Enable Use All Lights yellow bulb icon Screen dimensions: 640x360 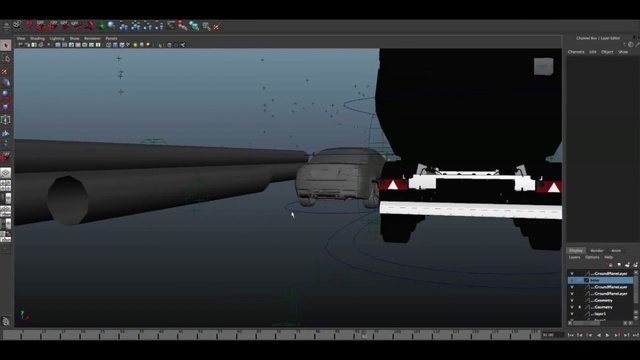135,45
